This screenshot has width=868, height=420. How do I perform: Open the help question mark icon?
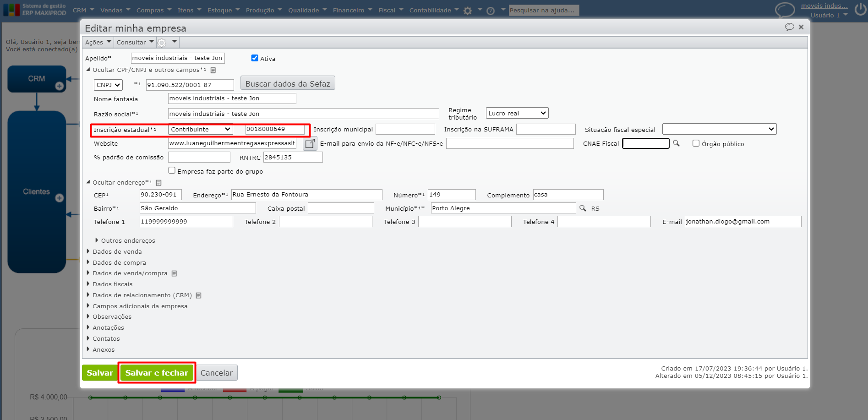point(490,11)
